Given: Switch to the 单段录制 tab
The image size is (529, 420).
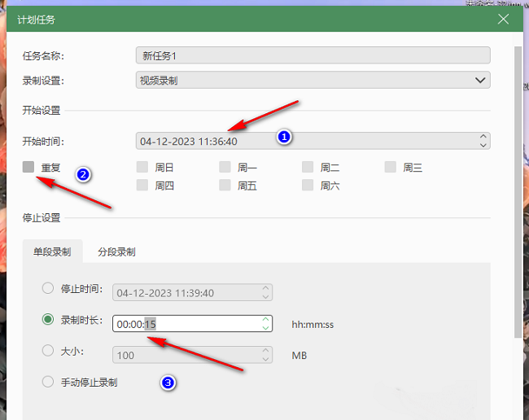Looking at the screenshot, I should coord(52,252).
